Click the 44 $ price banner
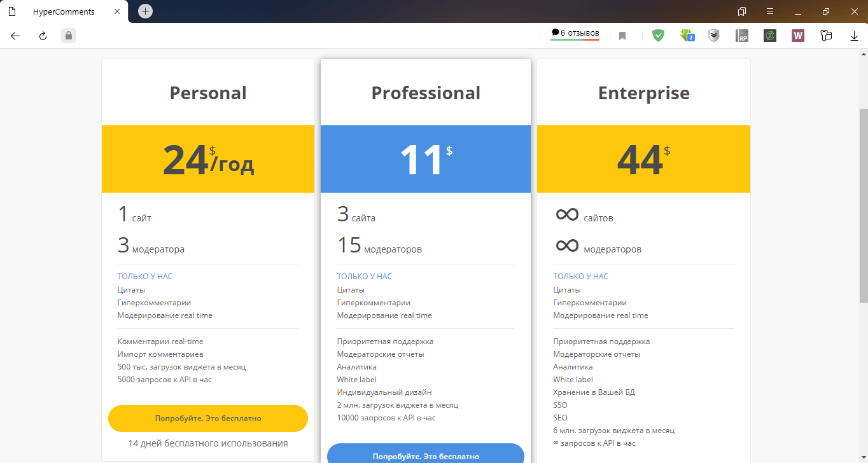Image resolution: width=868 pixels, height=463 pixels. tap(643, 159)
